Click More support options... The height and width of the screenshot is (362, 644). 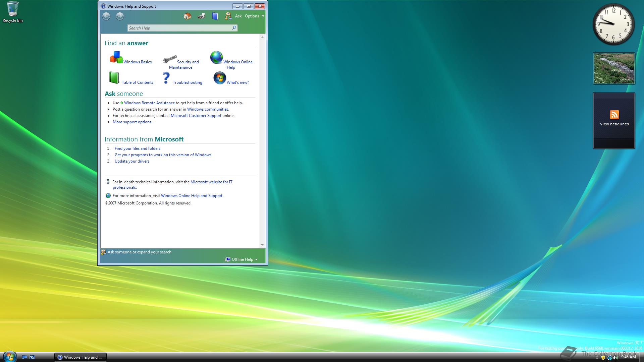[133, 122]
